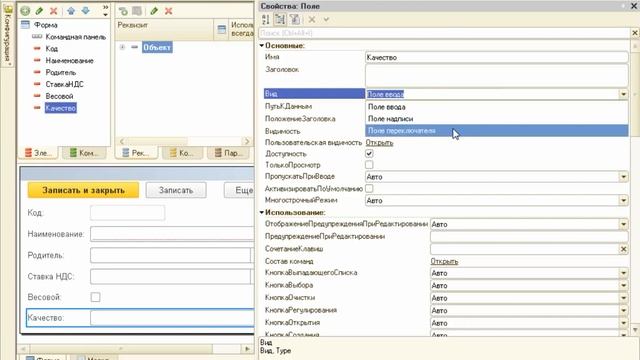Screen dimensions: 640x360
Task: Select Командная панель in the form tree
Action: tap(76, 37)
